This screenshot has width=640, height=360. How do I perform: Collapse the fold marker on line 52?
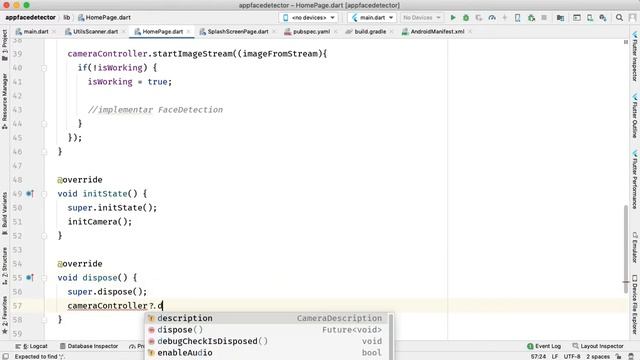pyautogui.click(x=44, y=236)
